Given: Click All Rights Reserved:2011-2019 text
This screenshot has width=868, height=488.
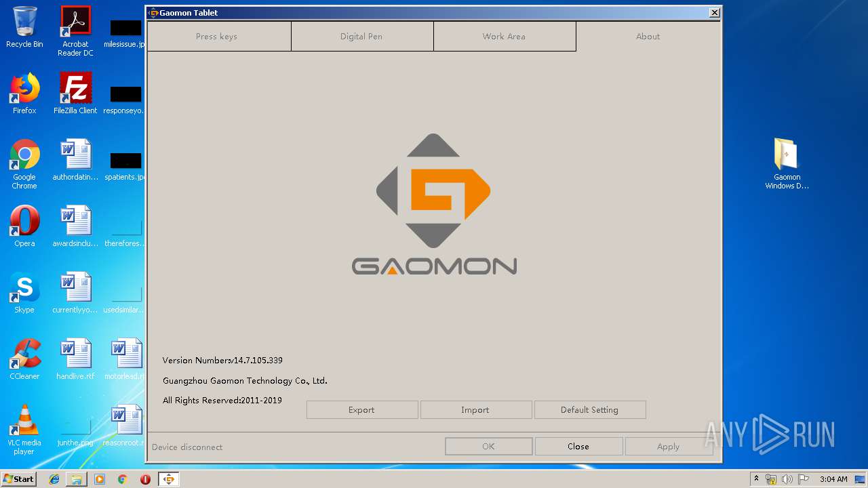Looking at the screenshot, I should 222,401.
